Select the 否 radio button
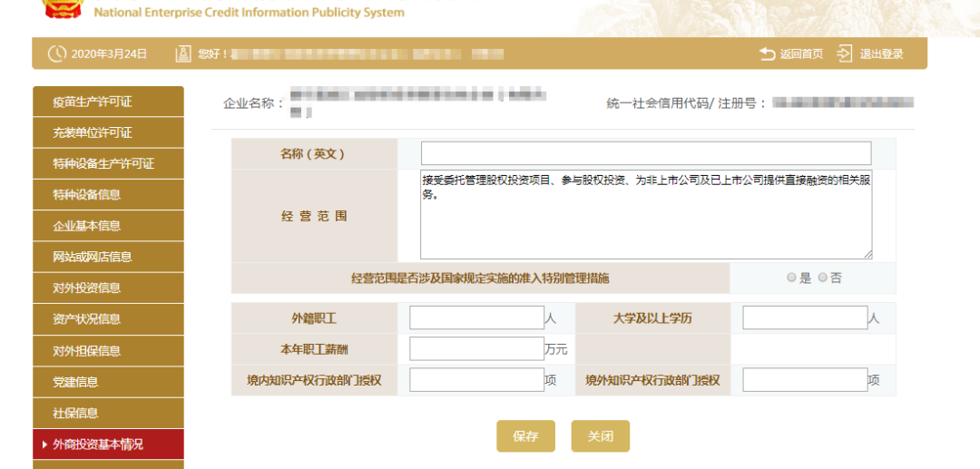The height and width of the screenshot is (469, 980). click(823, 278)
